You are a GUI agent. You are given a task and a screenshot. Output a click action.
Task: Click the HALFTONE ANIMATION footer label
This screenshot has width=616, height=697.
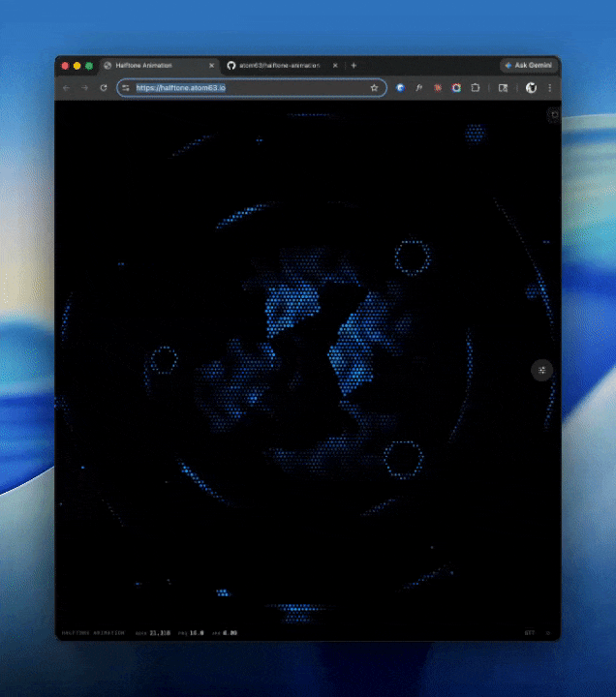(x=93, y=633)
